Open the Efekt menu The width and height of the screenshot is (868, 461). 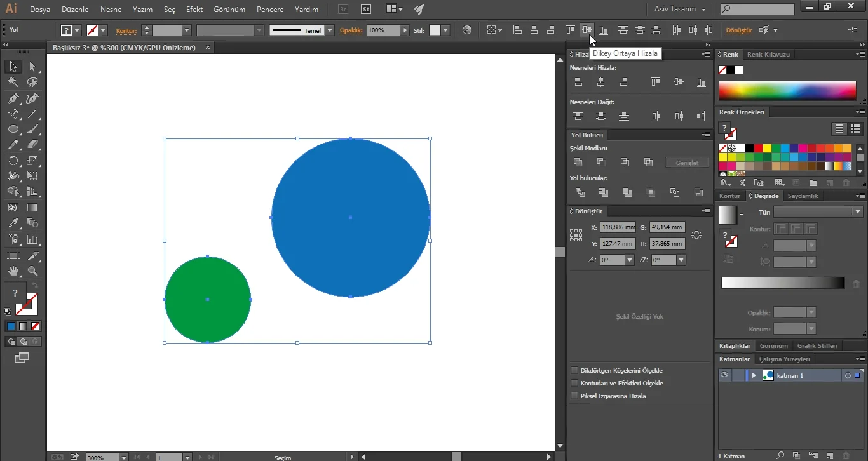coord(194,10)
